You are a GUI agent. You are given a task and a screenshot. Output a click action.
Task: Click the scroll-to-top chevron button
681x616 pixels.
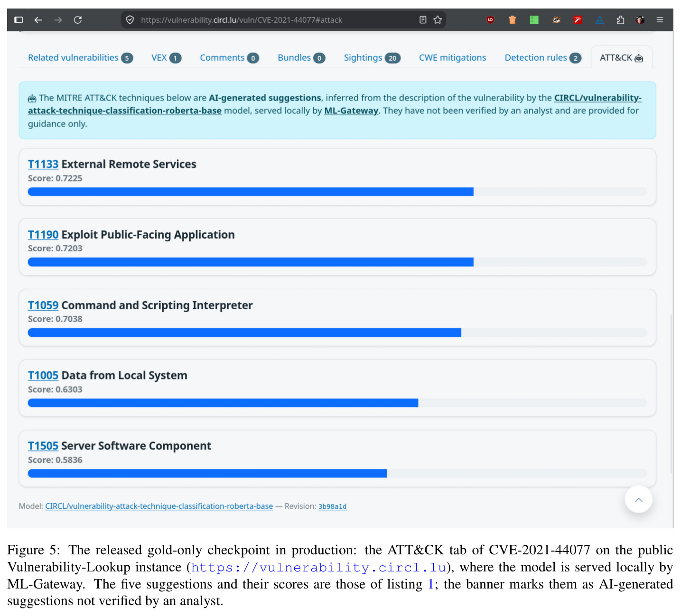pyautogui.click(x=639, y=499)
